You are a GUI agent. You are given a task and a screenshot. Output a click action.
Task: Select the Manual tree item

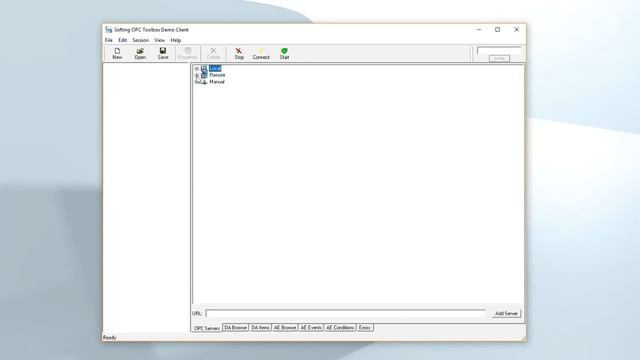click(x=217, y=82)
